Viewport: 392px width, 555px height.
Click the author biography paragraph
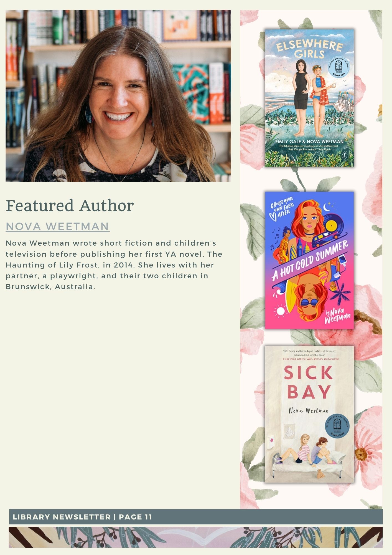click(114, 265)
